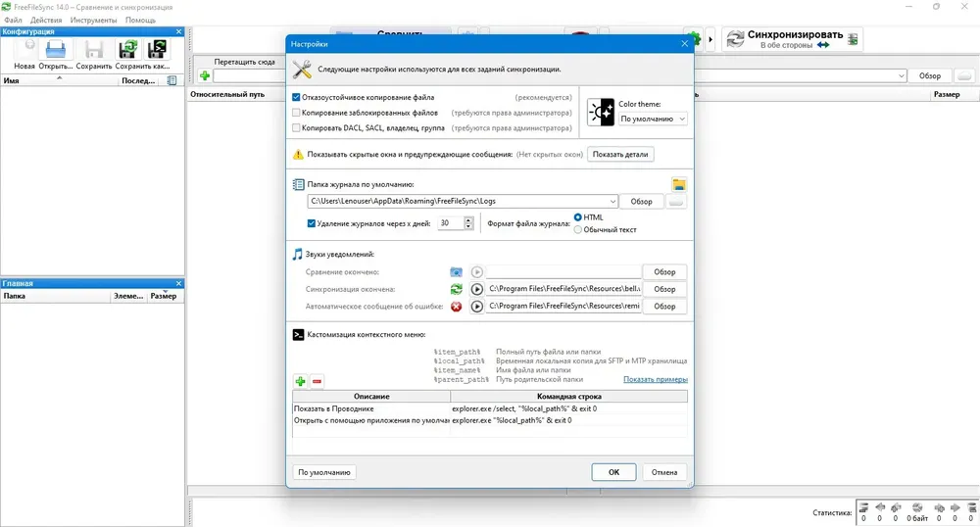Open the Показать примеры link

pos(655,379)
